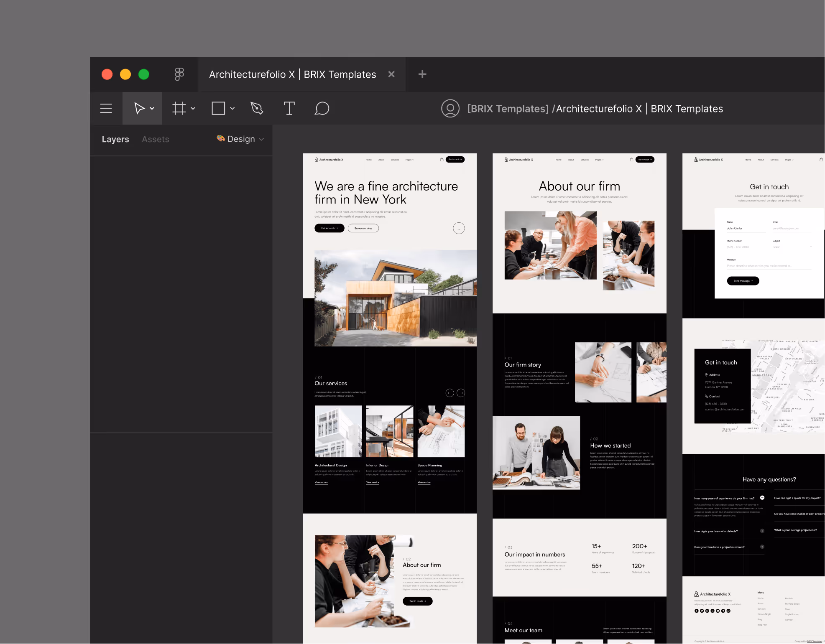The height and width of the screenshot is (644, 825).
Task: Open the main menu hamburger icon
Action: click(106, 108)
